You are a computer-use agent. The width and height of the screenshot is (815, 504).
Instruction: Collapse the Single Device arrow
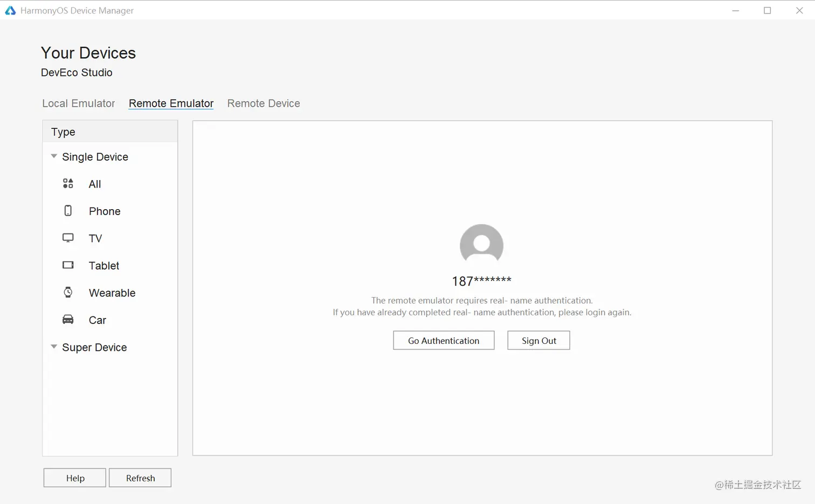[x=54, y=156]
